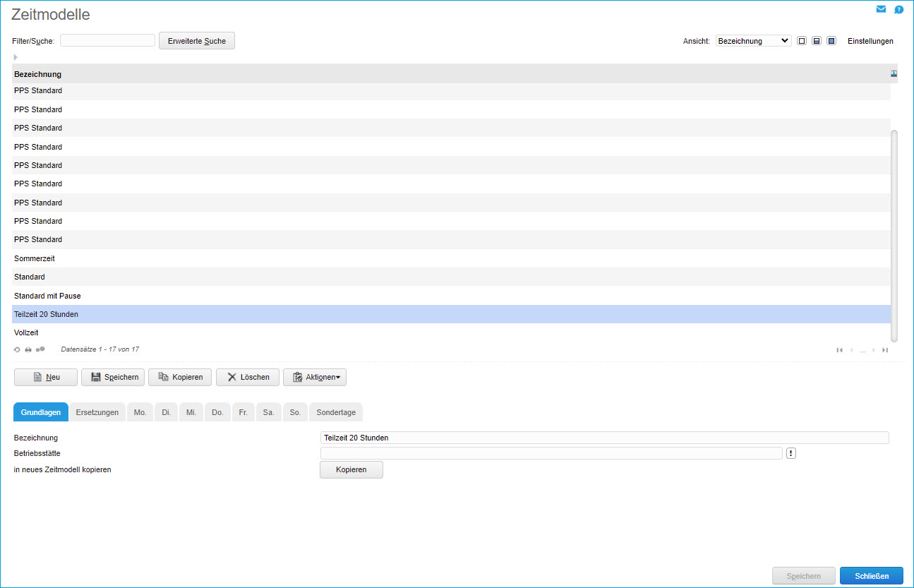Open the mail envelope icon
Image resolution: width=914 pixels, height=588 pixels.
click(881, 9)
